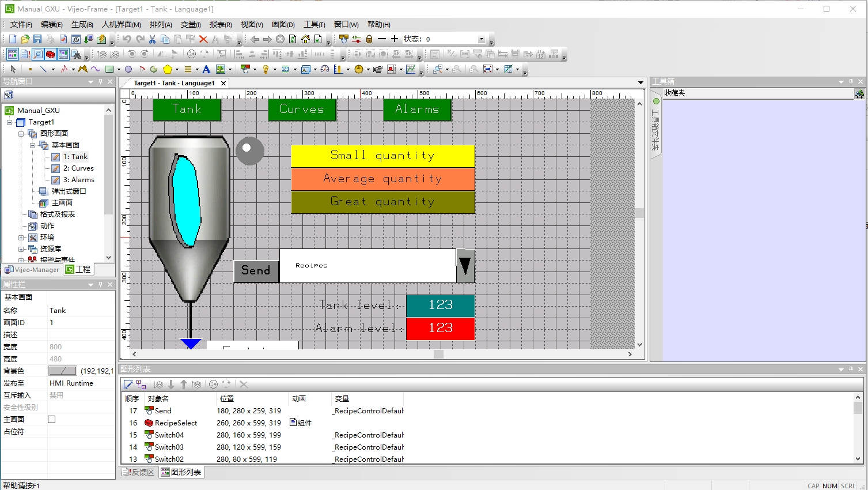Select the Ellipse circle drawing tool
The width and height of the screenshot is (868, 490).
coord(128,69)
